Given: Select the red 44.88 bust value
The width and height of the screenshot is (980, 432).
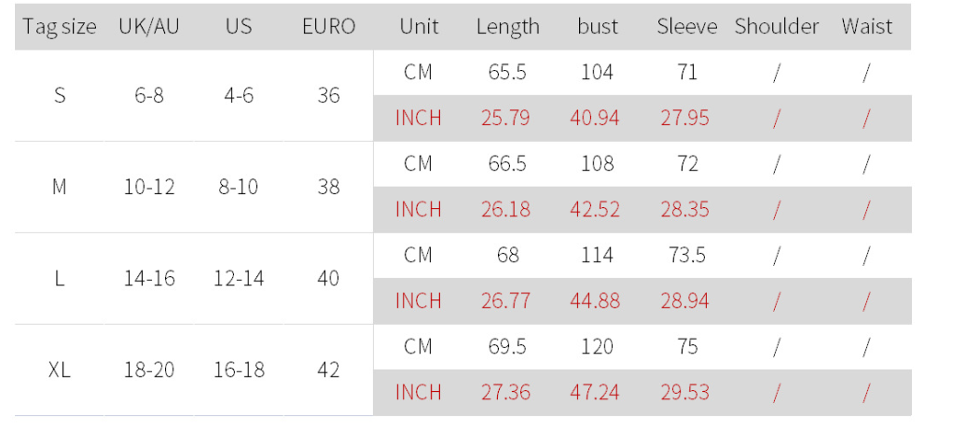Looking at the screenshot, I should tap(595, 301).
